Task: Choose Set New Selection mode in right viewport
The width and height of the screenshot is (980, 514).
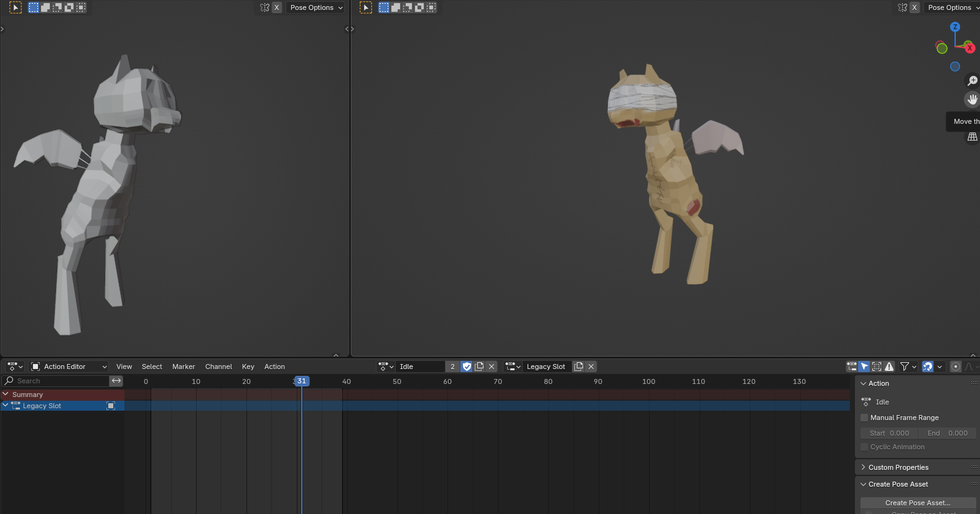Action: pos(384,7)
